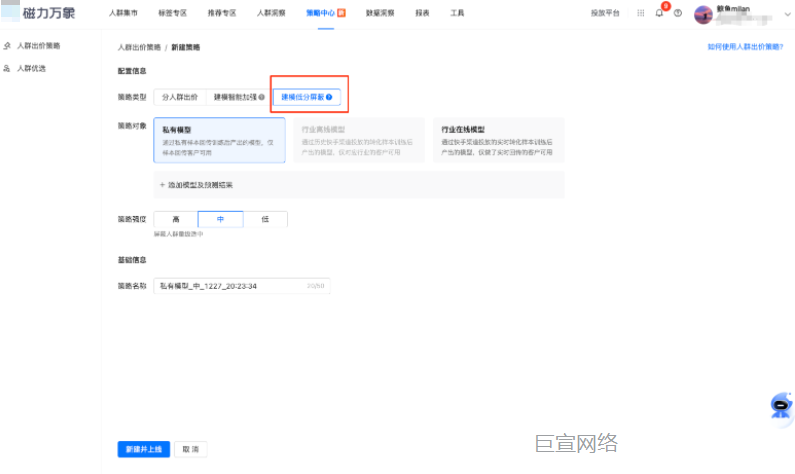Open the 报表 tab
This screenshot has height=474, width=795.
[x=422, y=13]
